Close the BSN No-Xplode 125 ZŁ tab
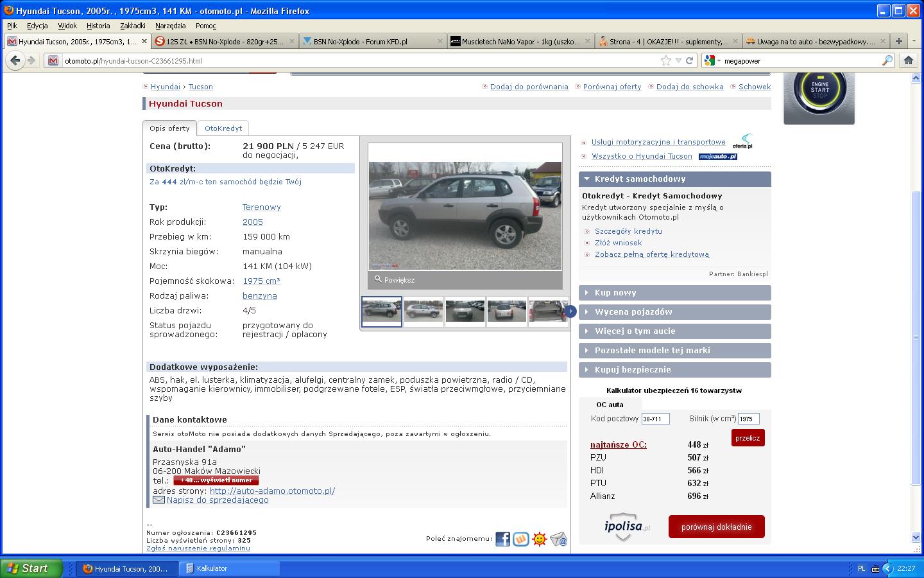This screenshot has width=924, height=578. 292,41
